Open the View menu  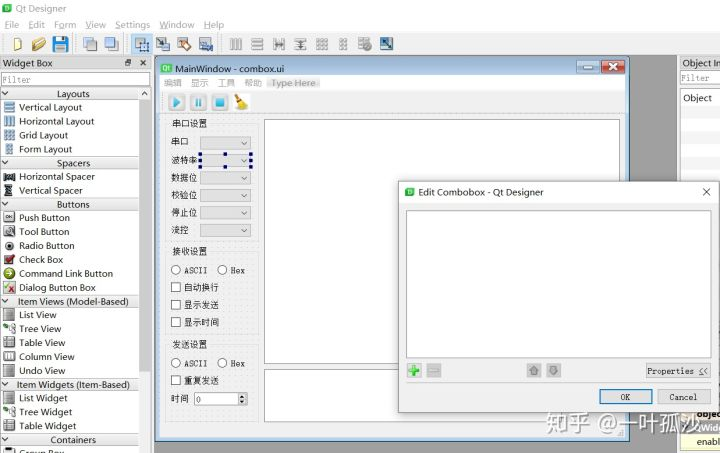pos(96,25)
